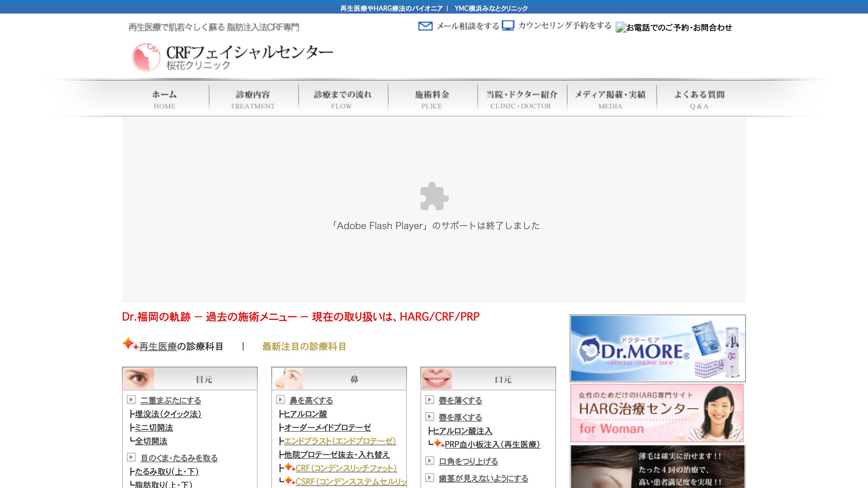
Task: Open the エンドプラスト(エンドプロテーゼ) link
Action: (x=340, y=441)
